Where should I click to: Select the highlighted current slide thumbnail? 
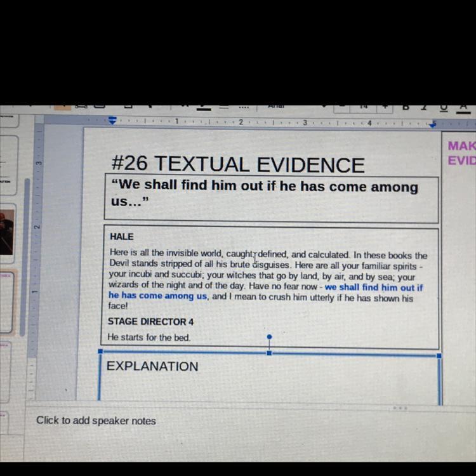7,303
